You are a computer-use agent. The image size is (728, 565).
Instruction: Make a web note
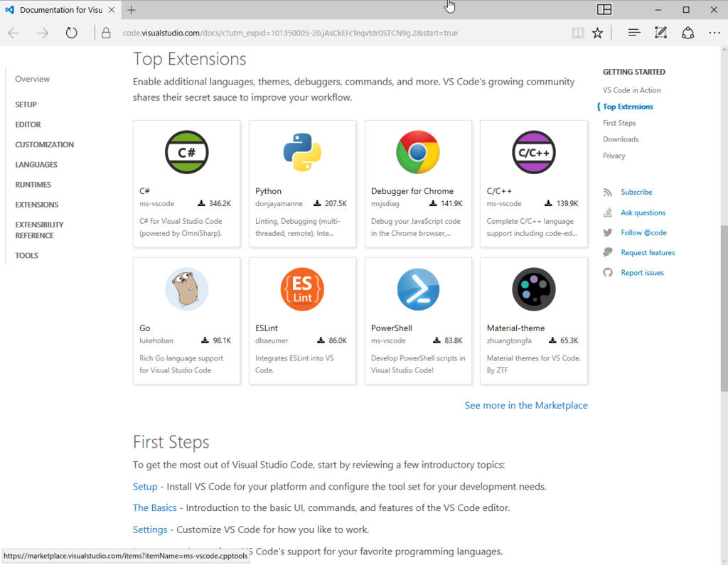pos(660,33)
